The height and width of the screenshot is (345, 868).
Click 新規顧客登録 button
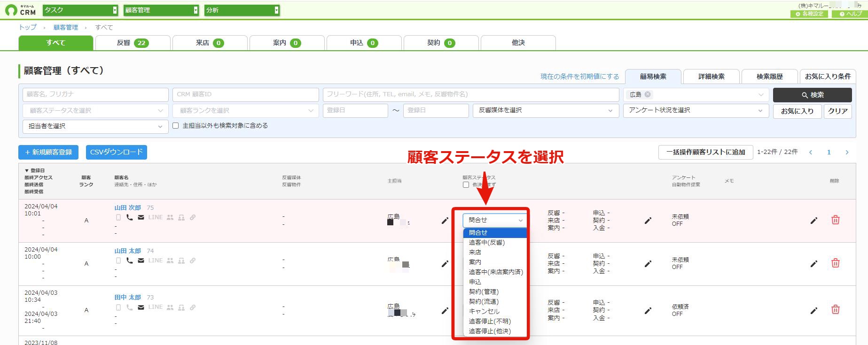point(48,152)
